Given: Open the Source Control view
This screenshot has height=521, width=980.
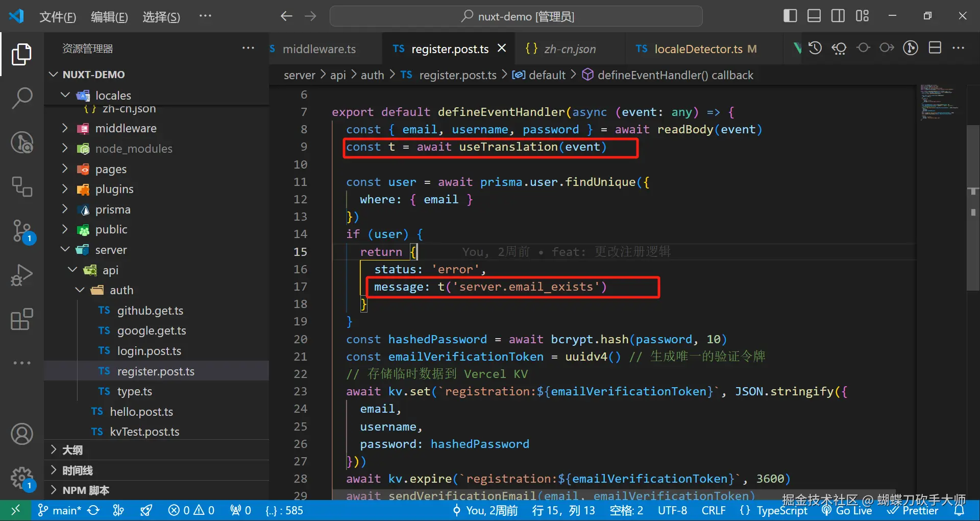Looking at the screenshot, I should pos(21,231).
